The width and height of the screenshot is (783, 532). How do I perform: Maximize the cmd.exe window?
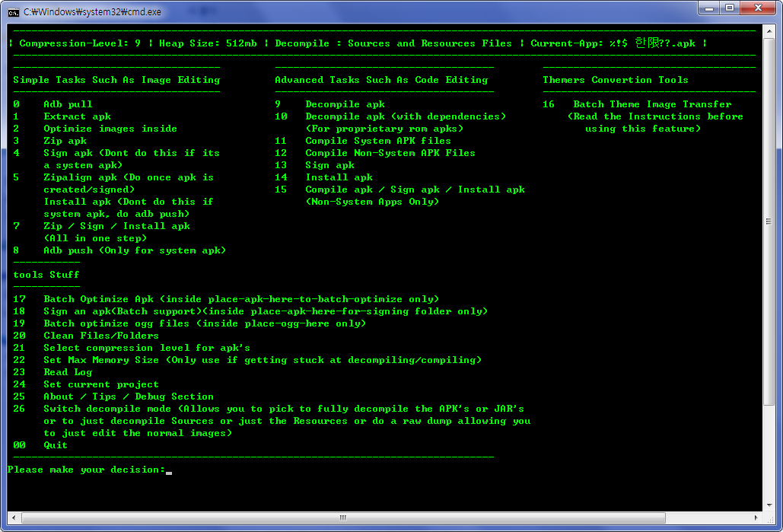tap(730, 8)
